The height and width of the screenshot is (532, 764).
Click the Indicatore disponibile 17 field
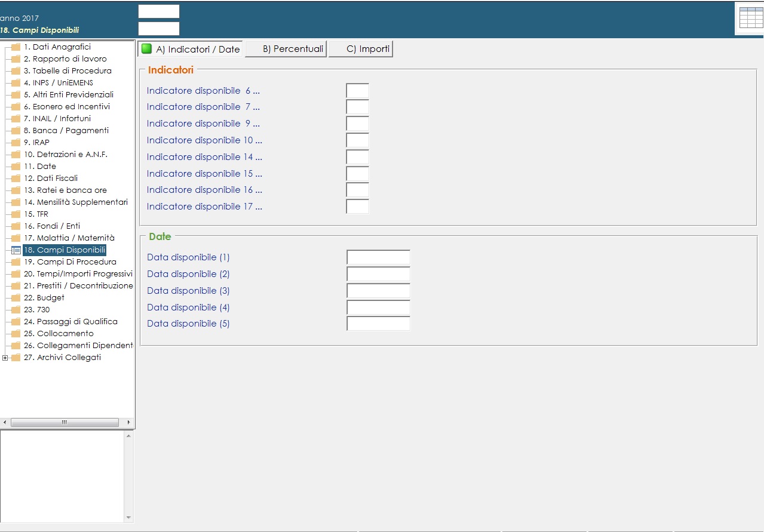tap(357, 207)
